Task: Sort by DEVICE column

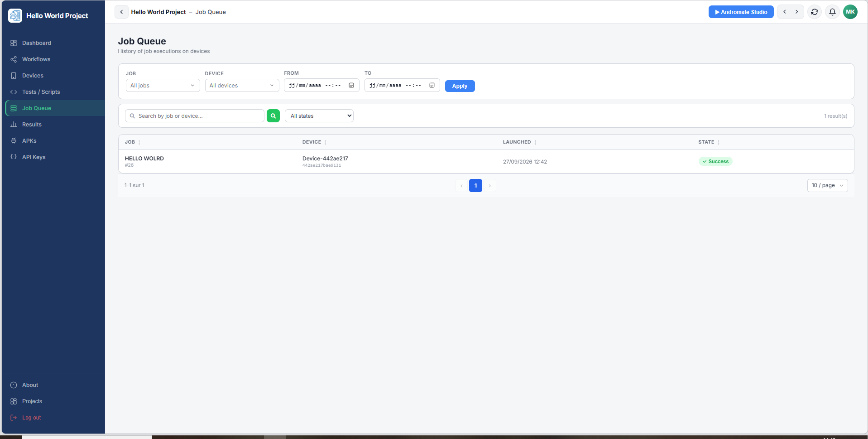Action: click(315, 142)
